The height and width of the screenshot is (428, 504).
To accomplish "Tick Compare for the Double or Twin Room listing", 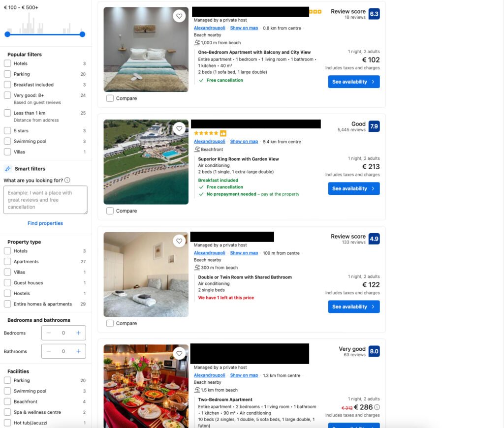I will [110, 323].
